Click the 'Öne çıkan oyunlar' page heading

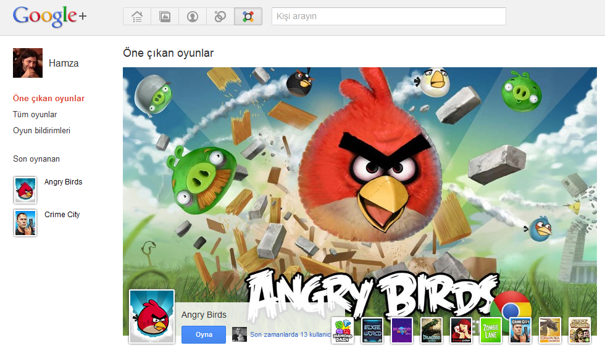coord(168,53)
